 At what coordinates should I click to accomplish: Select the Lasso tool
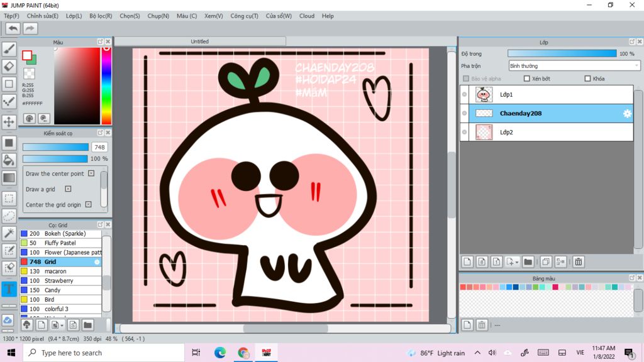[9, 216]
